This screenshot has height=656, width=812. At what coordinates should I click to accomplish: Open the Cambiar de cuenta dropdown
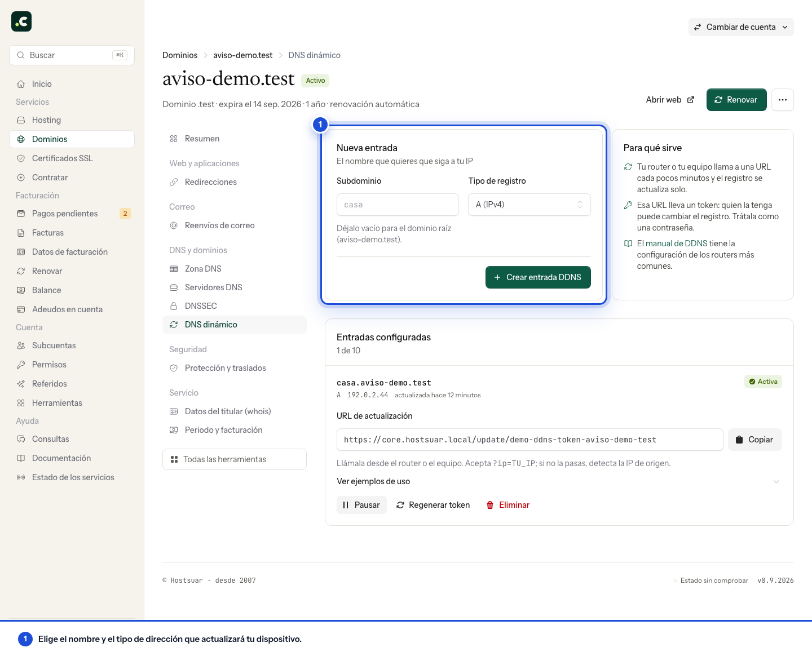741,27
